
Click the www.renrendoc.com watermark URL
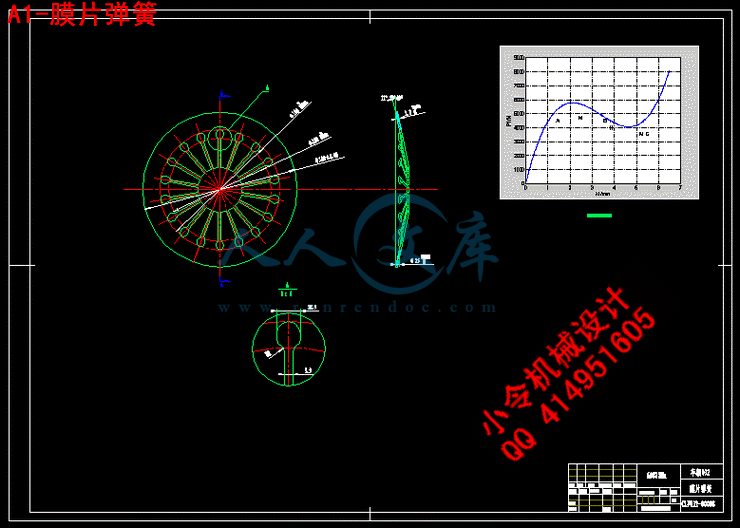pos(358,308)
